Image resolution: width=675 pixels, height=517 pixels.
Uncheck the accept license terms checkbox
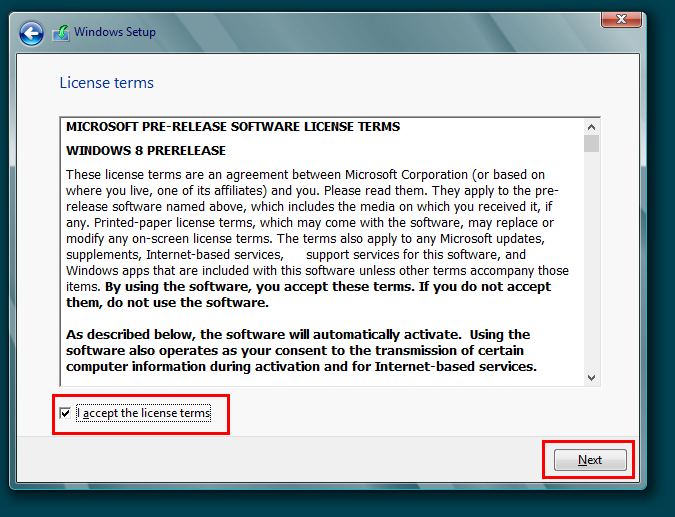(x=65, y=413)
